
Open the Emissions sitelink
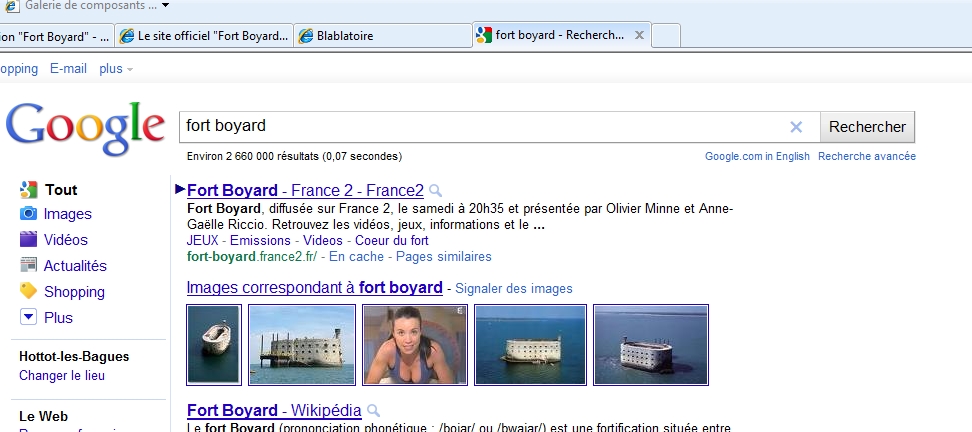pos(260,240)
